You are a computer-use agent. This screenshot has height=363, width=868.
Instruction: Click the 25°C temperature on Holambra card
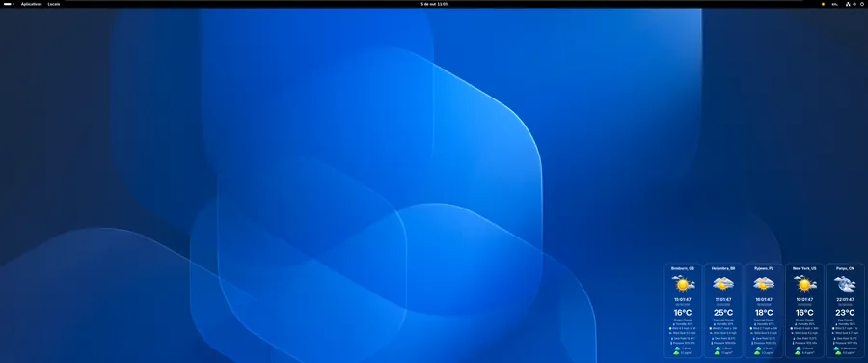723,313
